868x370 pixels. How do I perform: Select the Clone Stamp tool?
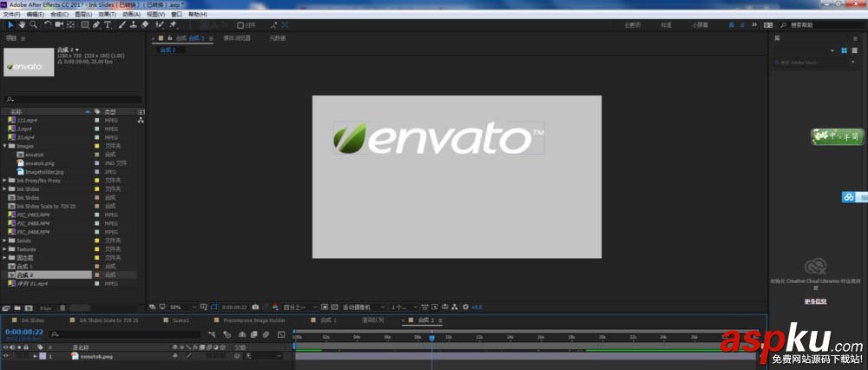point(134,25)
